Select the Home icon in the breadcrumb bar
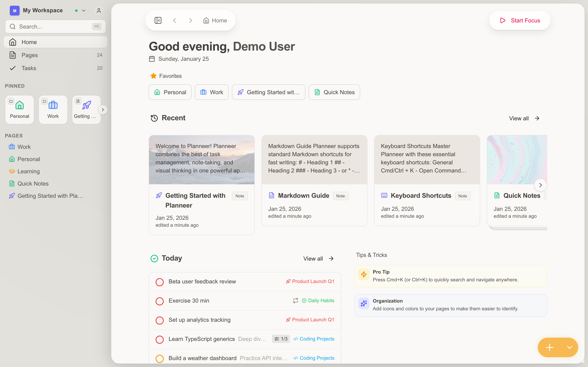Screen dimensions: 588x367 (206, 20)
